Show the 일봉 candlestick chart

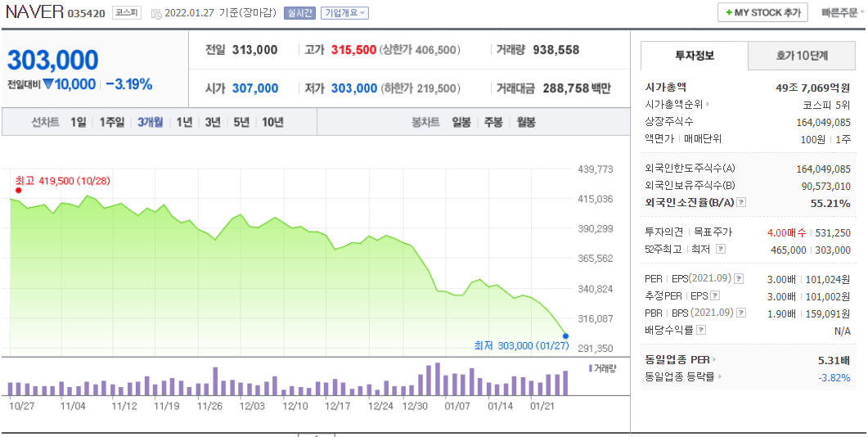click(x=461, y=123)
